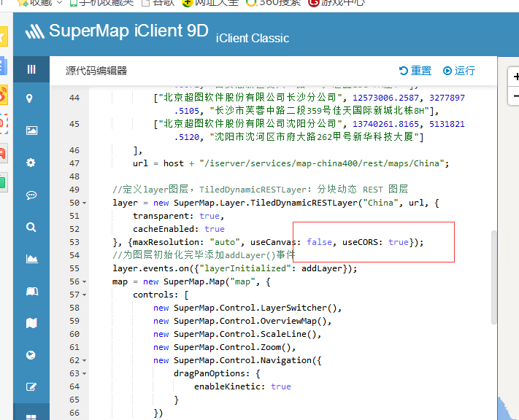
Task: Open the magnifier query category in sidebar
Action: click(x=31, y=227)
